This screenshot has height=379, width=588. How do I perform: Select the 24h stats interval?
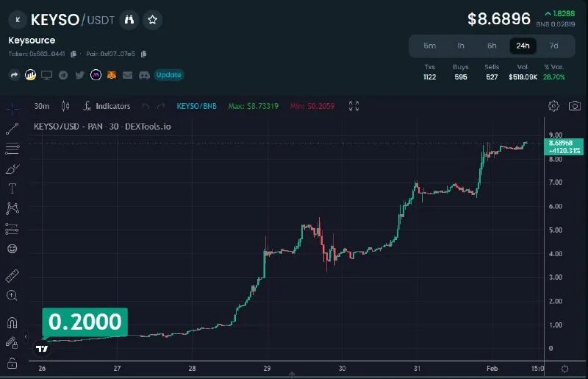(523, 46)
